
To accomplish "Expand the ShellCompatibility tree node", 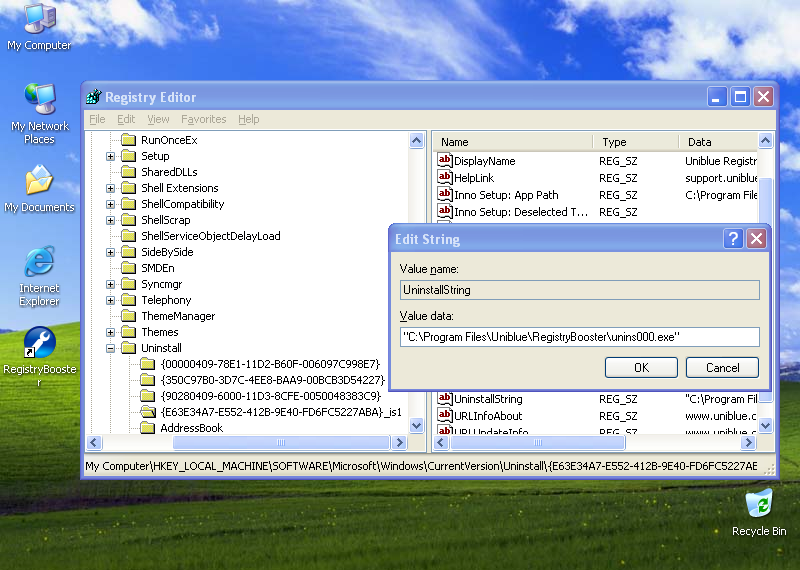I will click(110, 204).
